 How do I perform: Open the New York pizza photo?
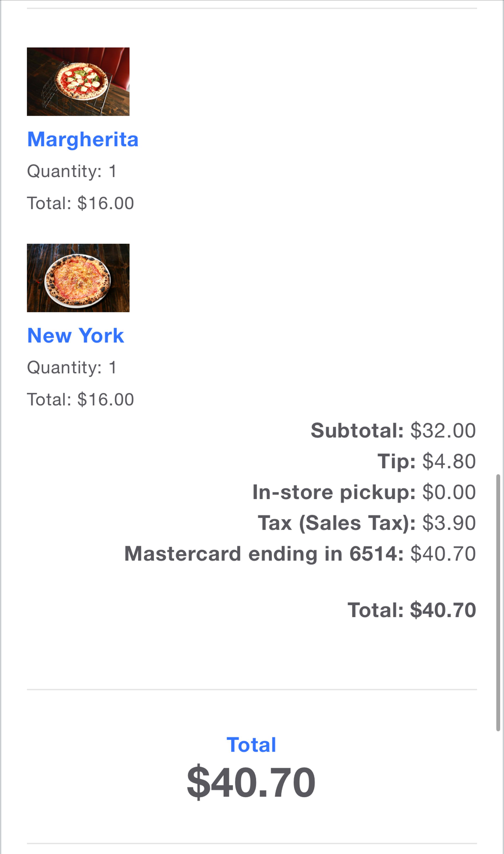coord(78,278)
